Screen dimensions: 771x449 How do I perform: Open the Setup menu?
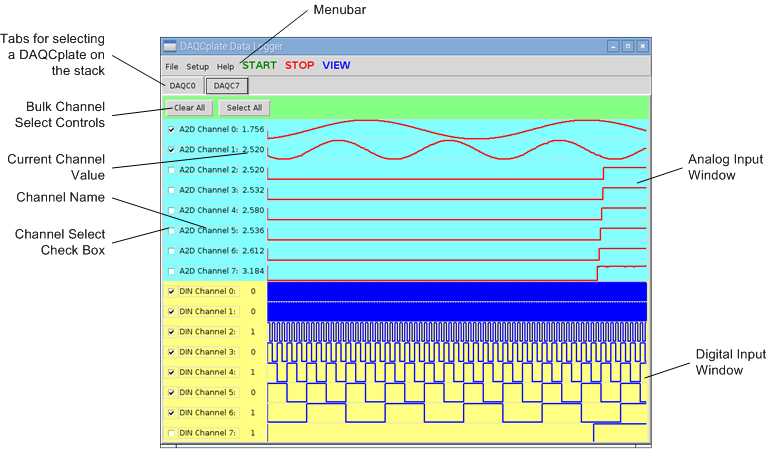[198, 66]
